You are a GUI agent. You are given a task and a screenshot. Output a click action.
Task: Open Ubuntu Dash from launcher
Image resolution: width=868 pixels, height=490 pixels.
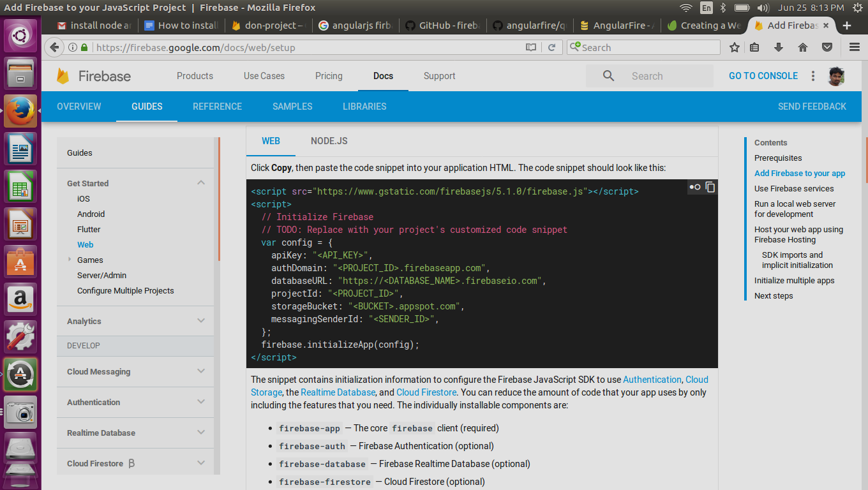(x=21, y=35)
